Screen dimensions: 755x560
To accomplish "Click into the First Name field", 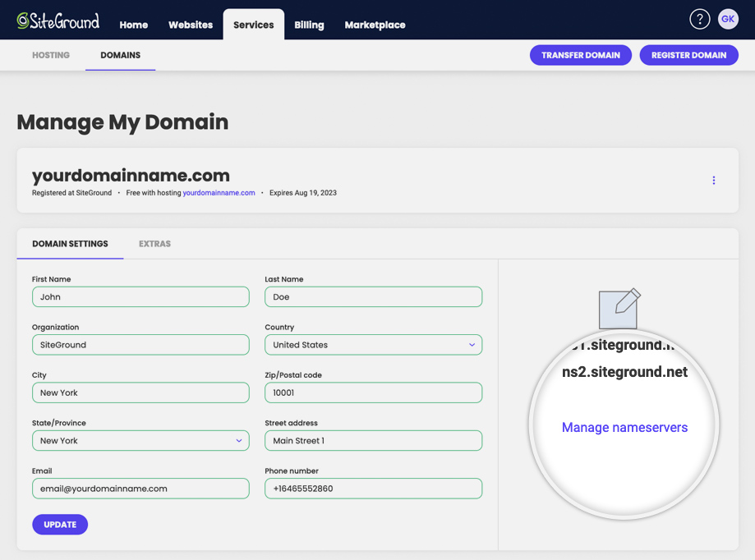I will tap(140, 297).
